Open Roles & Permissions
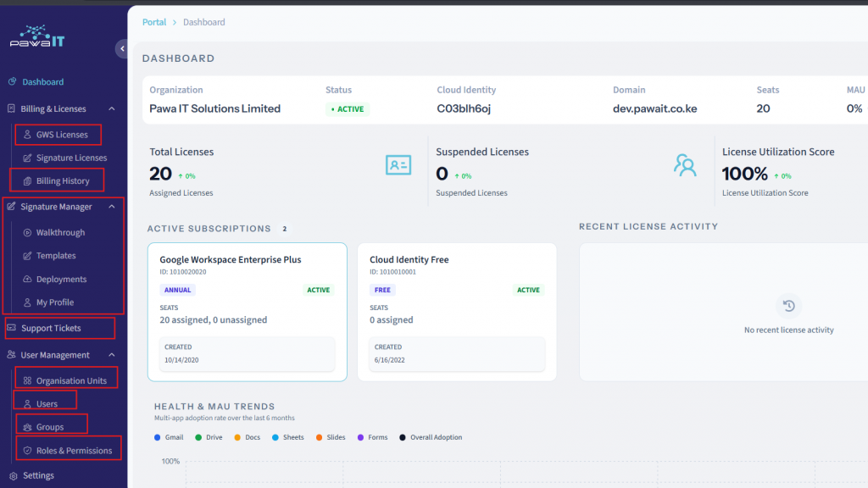Screen dimensions: 868x488 coord(75,451)
